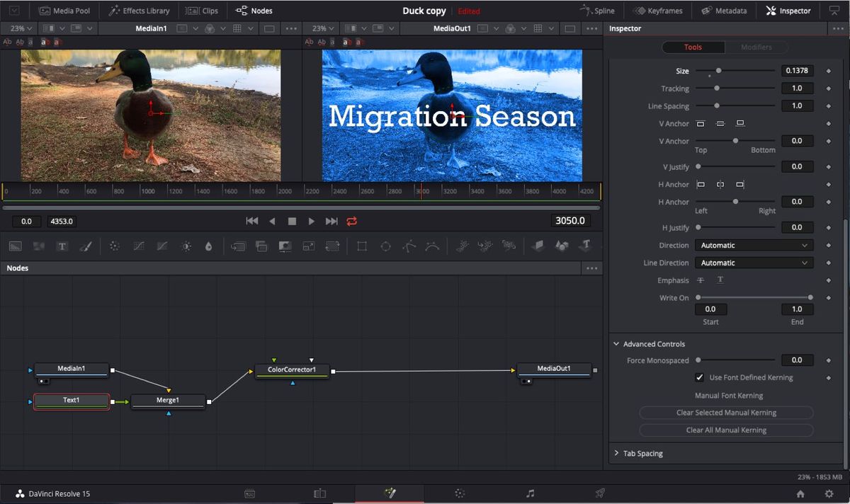Open the Direction dropdown
This screenshot has height=504, width=850.
[753, 245]
